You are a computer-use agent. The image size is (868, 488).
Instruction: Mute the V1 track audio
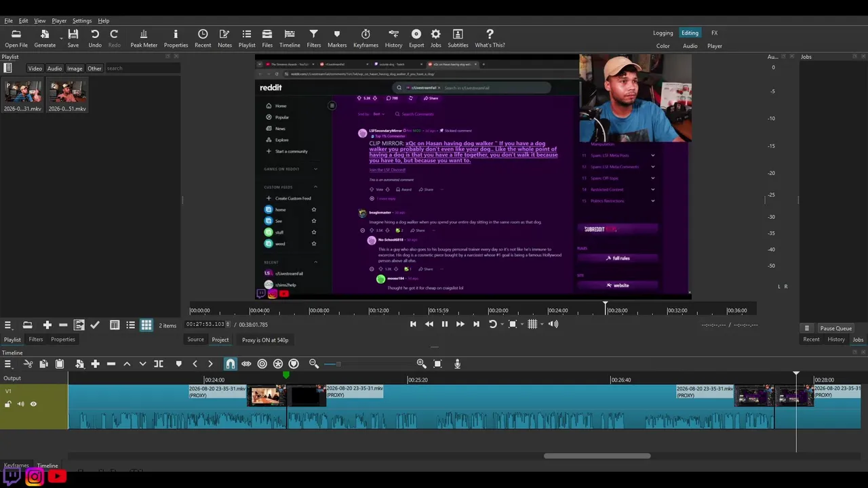tap(20, 404)
